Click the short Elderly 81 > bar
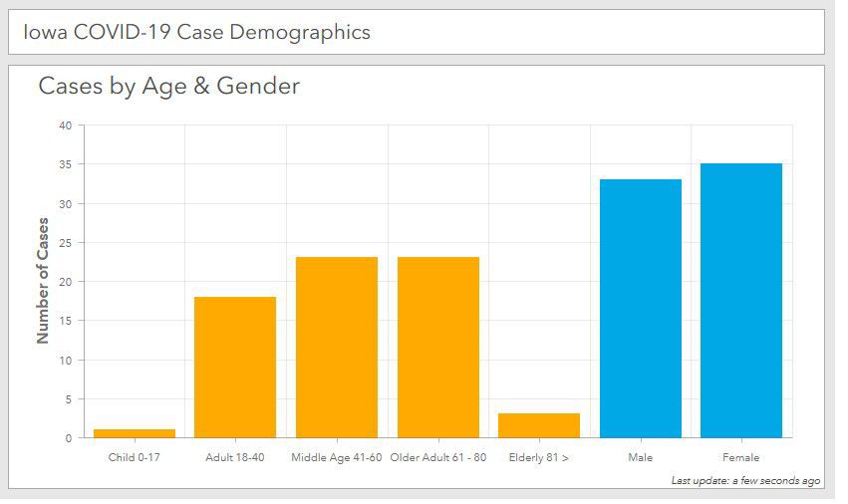Screen dimensions: 848x504 coord(539,425)
